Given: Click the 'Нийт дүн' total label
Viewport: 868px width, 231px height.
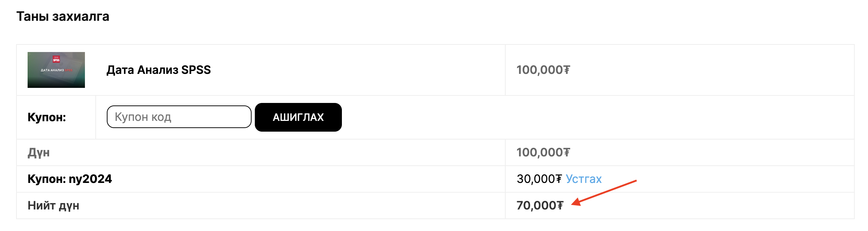Looking at the screenshot, I should coord(53,206).
